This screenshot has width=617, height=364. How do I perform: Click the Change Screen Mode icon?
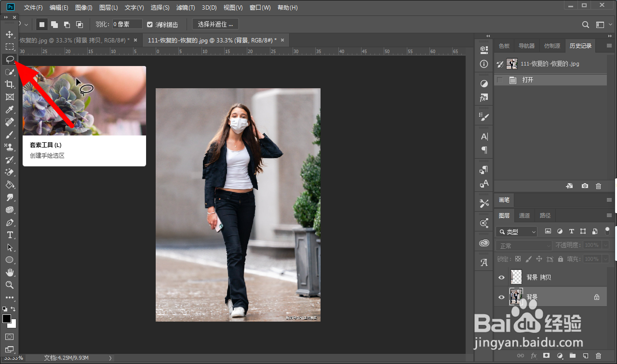point(9,349)
